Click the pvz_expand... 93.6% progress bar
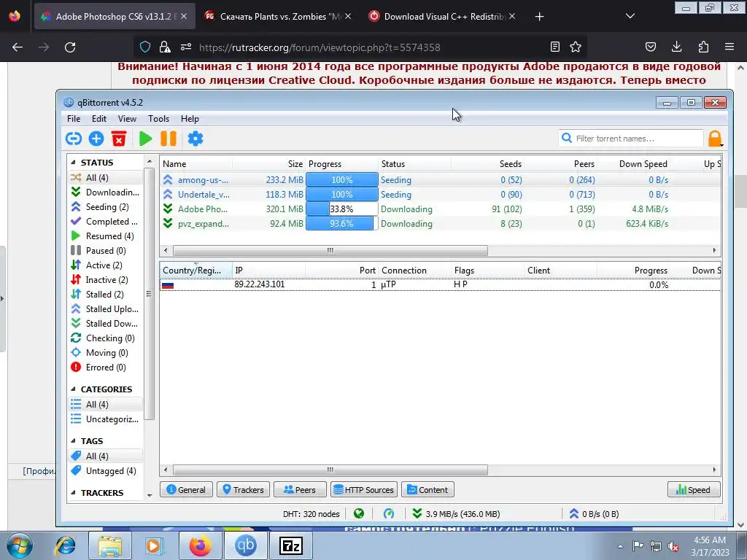This screenshot has height=560, width=747. (341, 223)
